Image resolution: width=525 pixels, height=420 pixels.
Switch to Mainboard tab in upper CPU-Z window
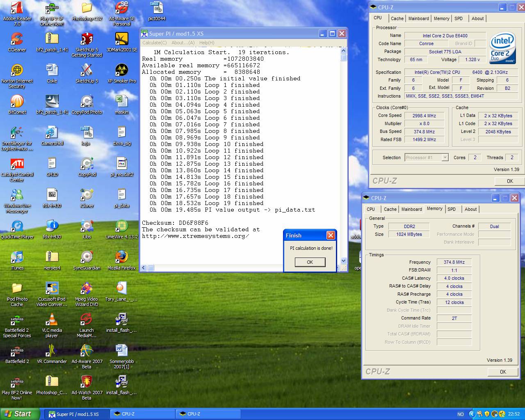click(x=418, y=18)
